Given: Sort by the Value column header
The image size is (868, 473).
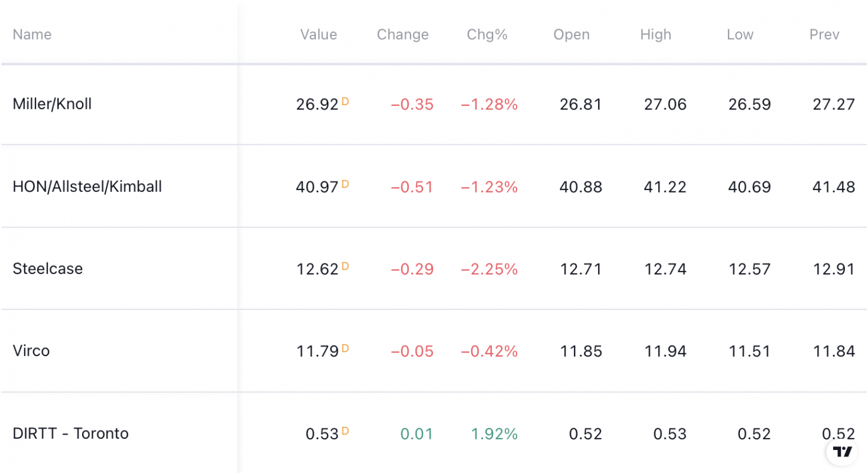Looking at the screenshot, I should point(318,35).
